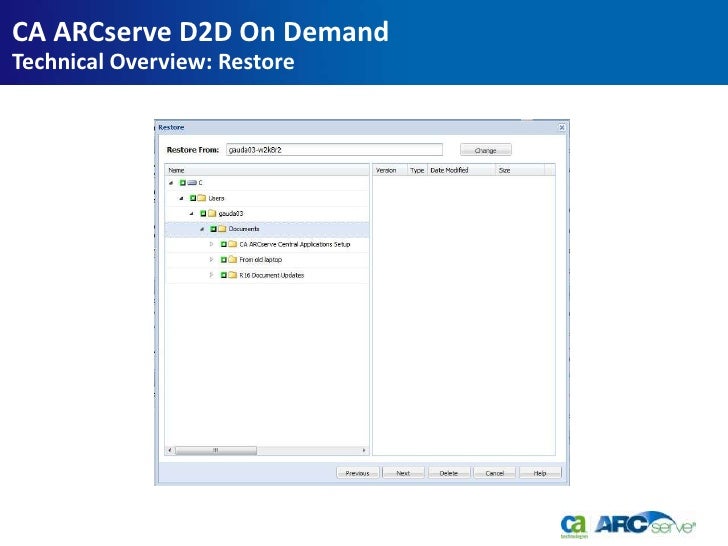The width and height of the screenshot is (728, 546).
Task: Click the Delete button
Action: click(448, 473)
